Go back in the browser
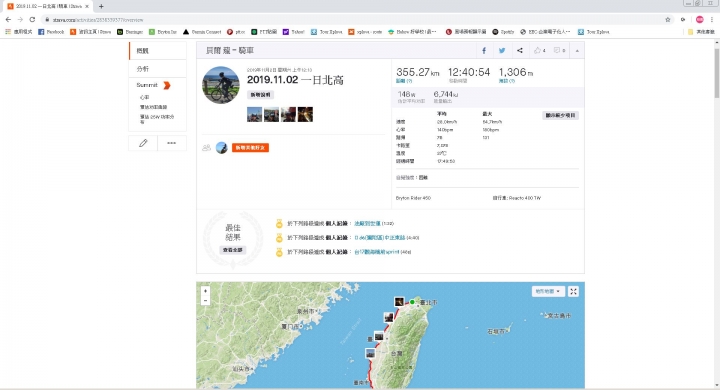 pyautogui.click(x=8, y=19)
